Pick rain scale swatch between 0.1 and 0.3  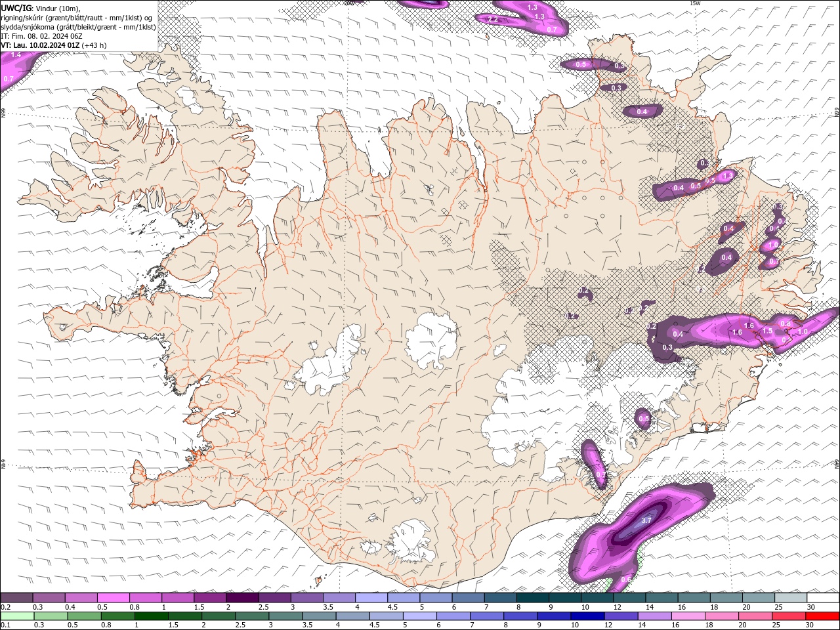(x=17, y=616)
